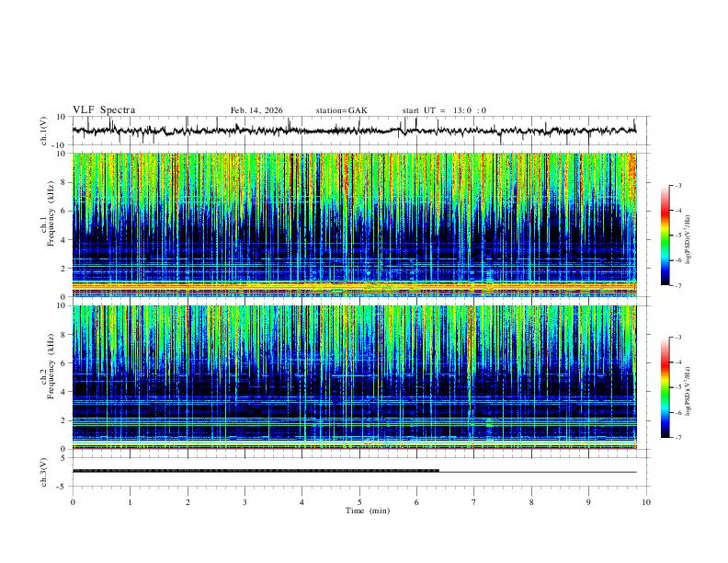Click inside the ch.1 spectrogram panel

(x=355, y=224)
